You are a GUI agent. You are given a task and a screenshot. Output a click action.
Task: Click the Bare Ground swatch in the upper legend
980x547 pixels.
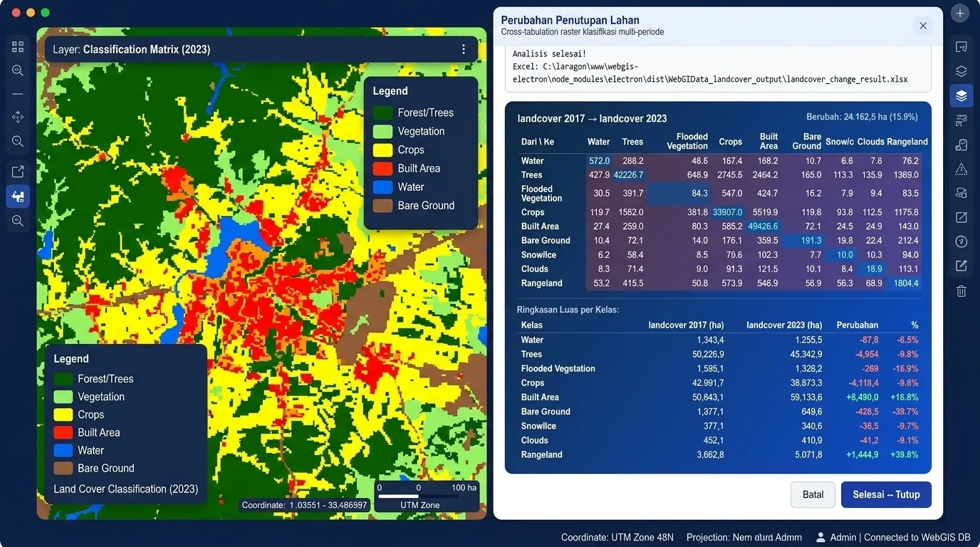[x=383, y=206]
